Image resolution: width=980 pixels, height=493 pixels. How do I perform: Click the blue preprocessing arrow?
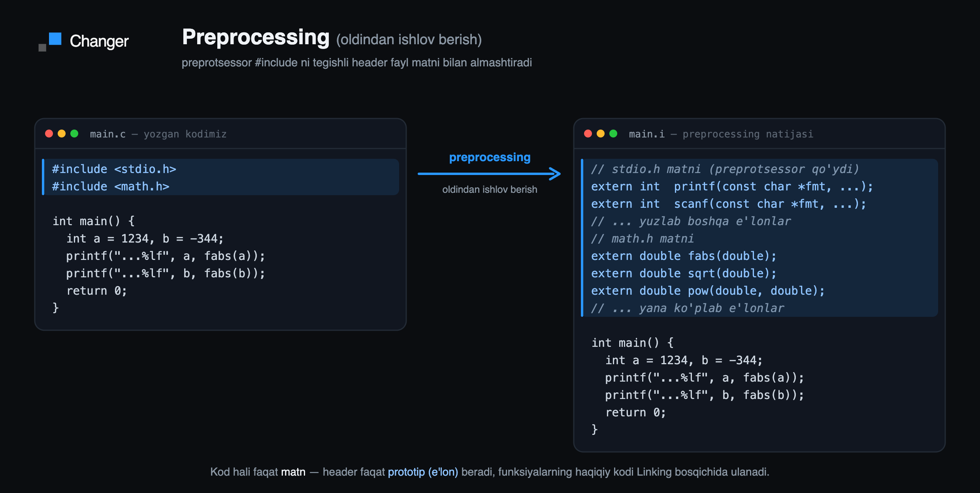(x=489, y=173)
